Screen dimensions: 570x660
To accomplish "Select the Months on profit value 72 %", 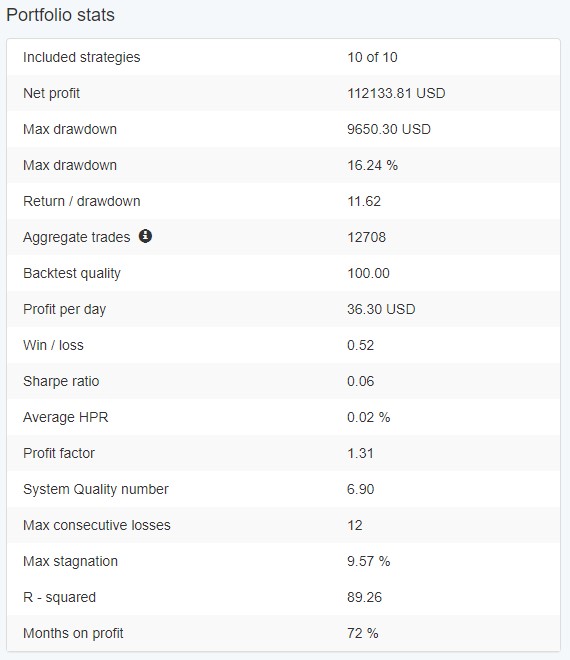I will click(363, 633).
